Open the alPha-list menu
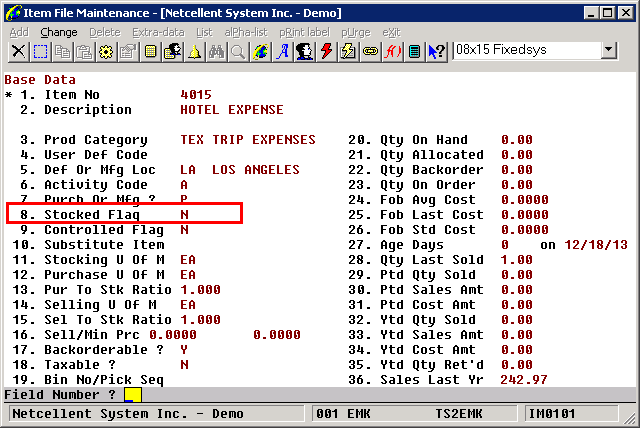 (x=246, y=32)
